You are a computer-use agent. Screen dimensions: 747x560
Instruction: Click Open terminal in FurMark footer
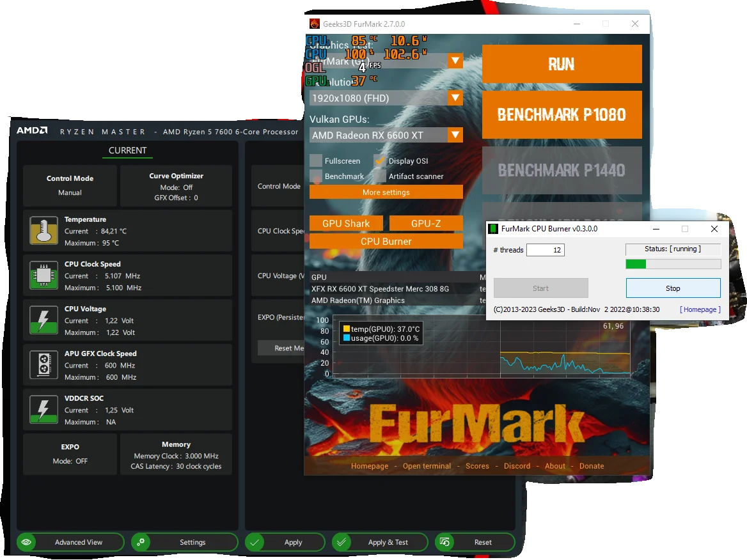tap(427, 466)
